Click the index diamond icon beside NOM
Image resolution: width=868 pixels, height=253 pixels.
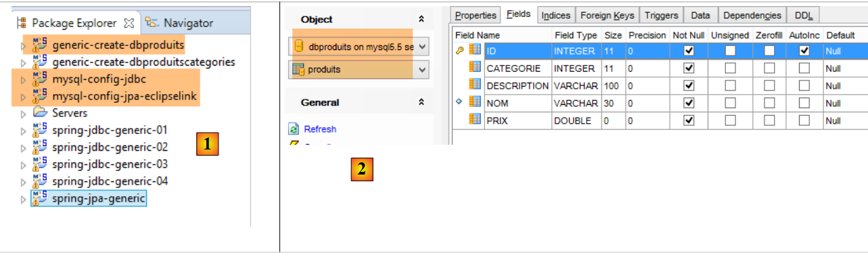pos(460,103)
